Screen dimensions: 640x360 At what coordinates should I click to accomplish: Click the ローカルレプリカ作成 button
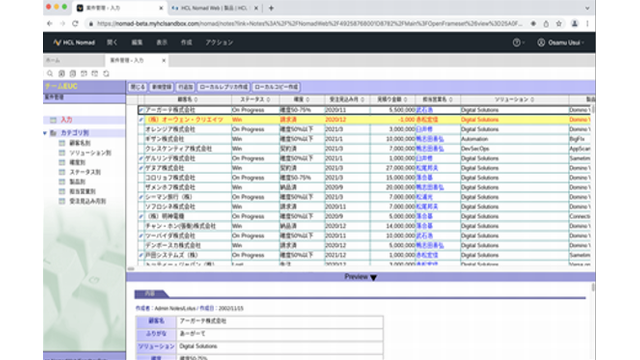pyautogui.click(x=223, y=87)
